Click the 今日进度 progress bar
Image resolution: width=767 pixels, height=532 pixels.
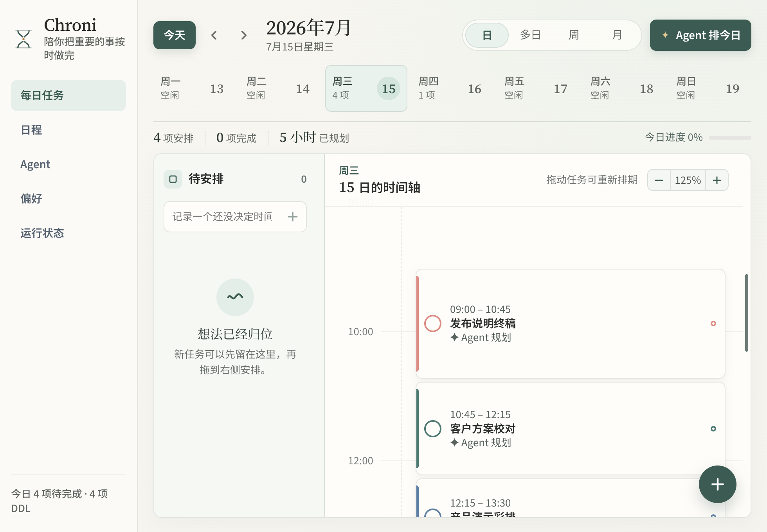[x=730, y=138]
